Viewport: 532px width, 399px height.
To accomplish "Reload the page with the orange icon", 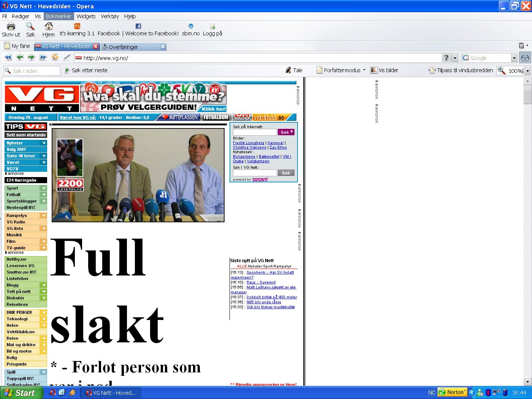I will (x=55, y=57).
